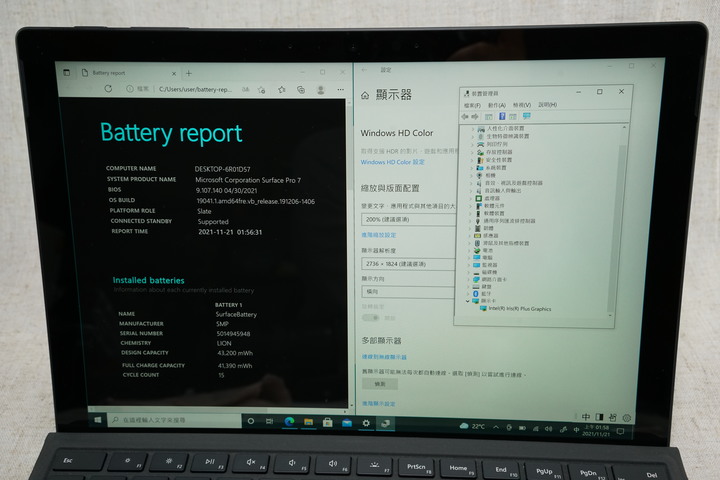Click IME settings gear on language bar
Viewport: 720px width, 480px height.
pos(627,418)
